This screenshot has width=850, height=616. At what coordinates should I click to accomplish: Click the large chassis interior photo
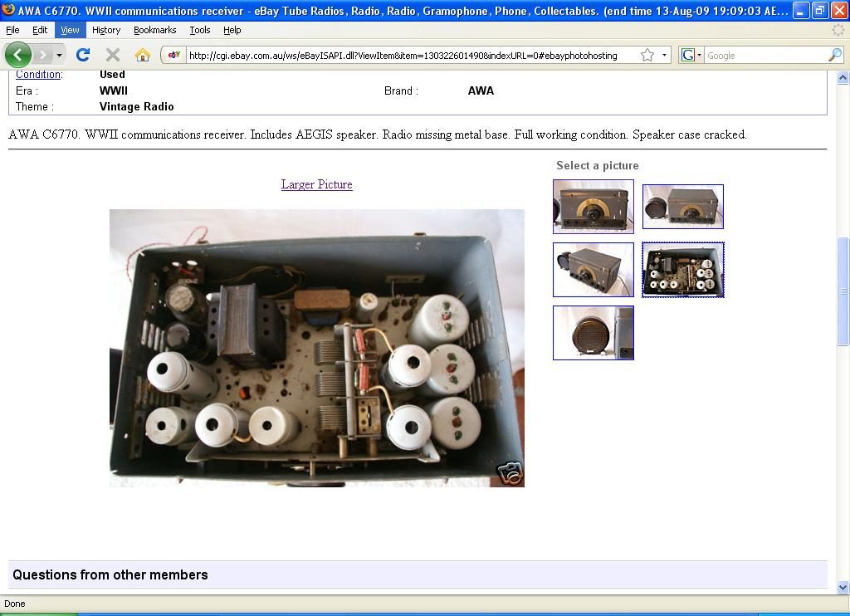coord(316,348)
